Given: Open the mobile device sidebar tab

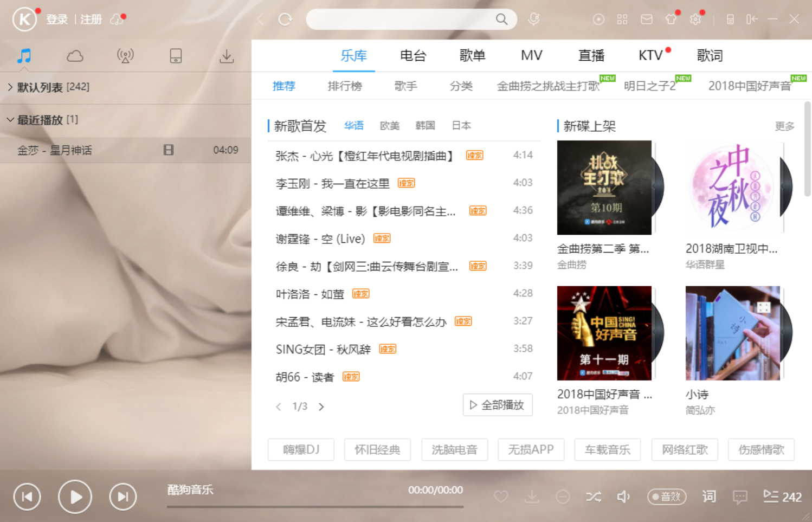Looking at the screenshot, I should point(176,56).
